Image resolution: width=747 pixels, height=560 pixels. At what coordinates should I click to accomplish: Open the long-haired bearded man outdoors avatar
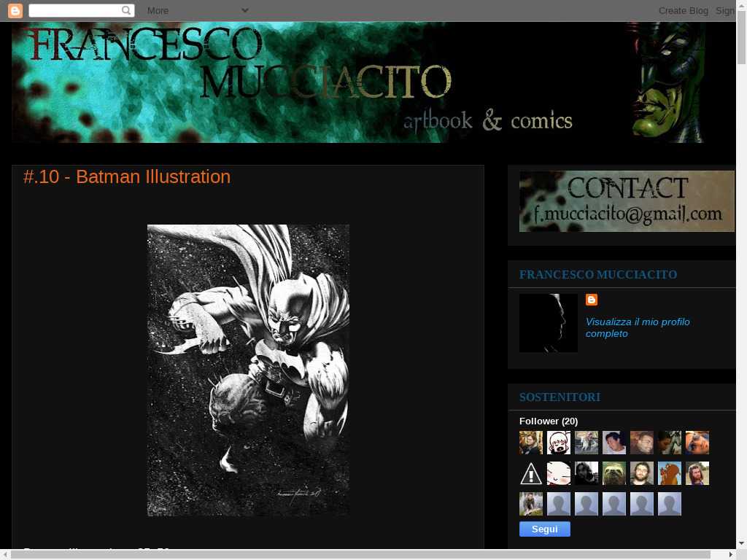pyautogui.click(x=697, y=473)
